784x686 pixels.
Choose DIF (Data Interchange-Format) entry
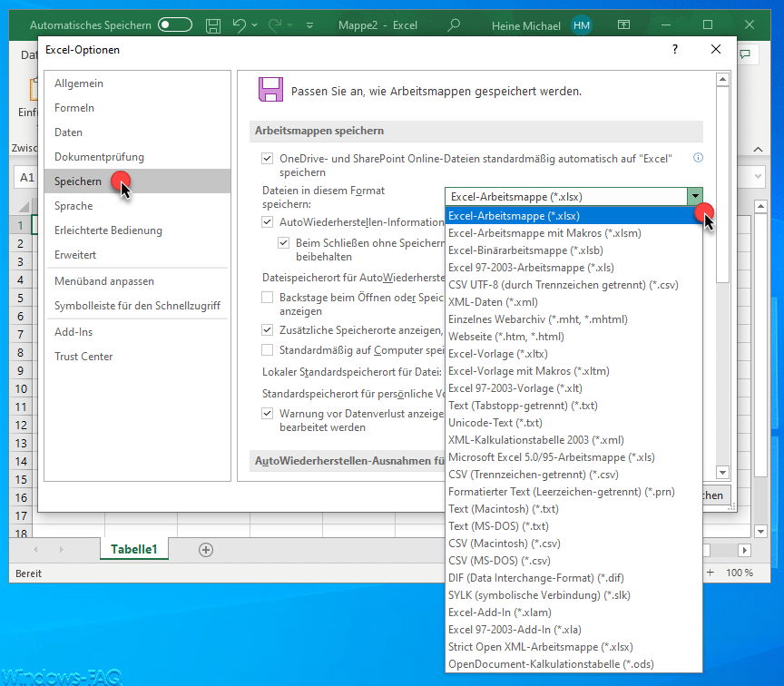point(573,577)
